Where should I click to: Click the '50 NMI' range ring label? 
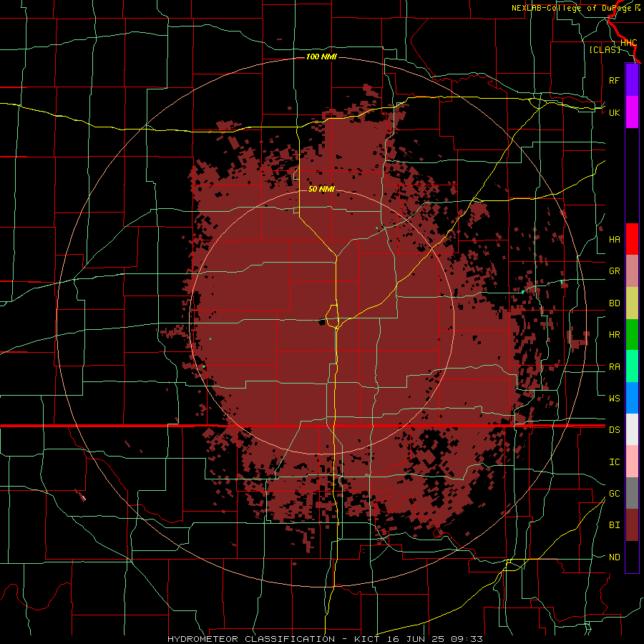tap(321, 189)
